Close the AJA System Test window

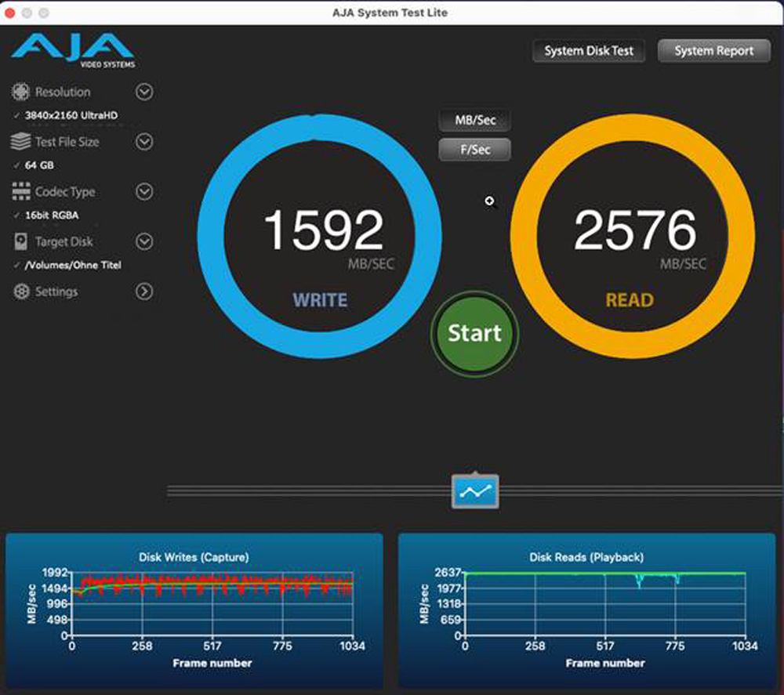(x=10, y=13)
